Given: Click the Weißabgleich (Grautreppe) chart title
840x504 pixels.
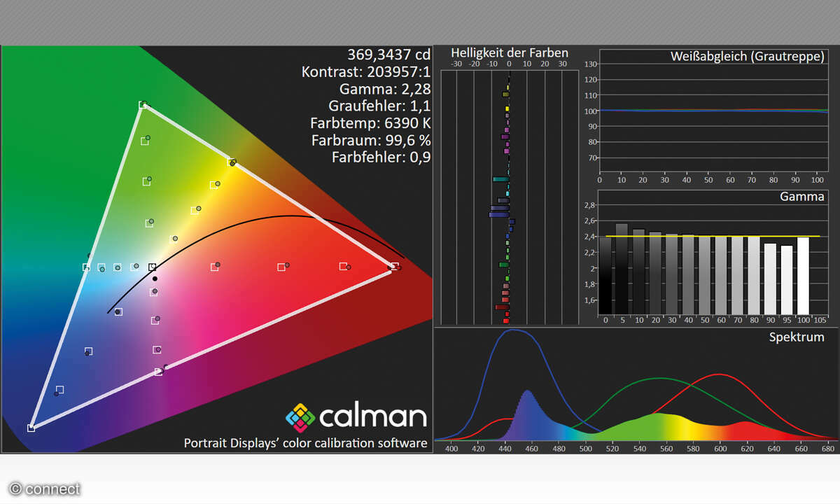Looking at the screenshot, I should (x=747, y=56).
